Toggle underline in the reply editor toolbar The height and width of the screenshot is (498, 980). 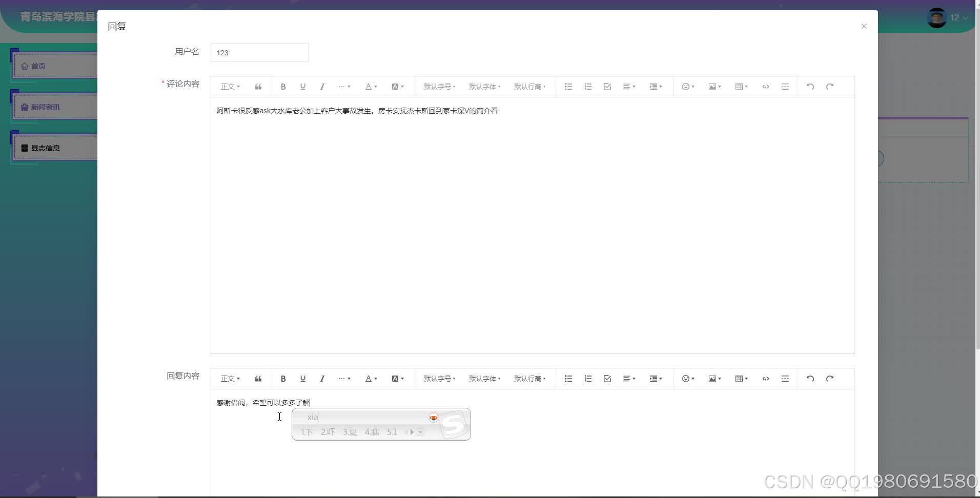tap(303, 379)
